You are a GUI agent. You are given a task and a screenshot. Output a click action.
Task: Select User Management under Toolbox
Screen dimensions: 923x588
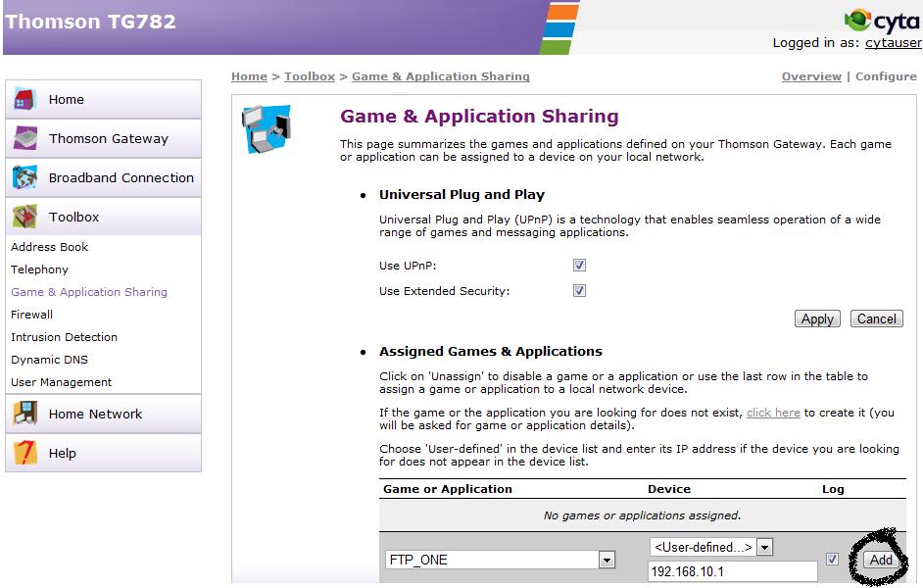[x=61, y=382]
